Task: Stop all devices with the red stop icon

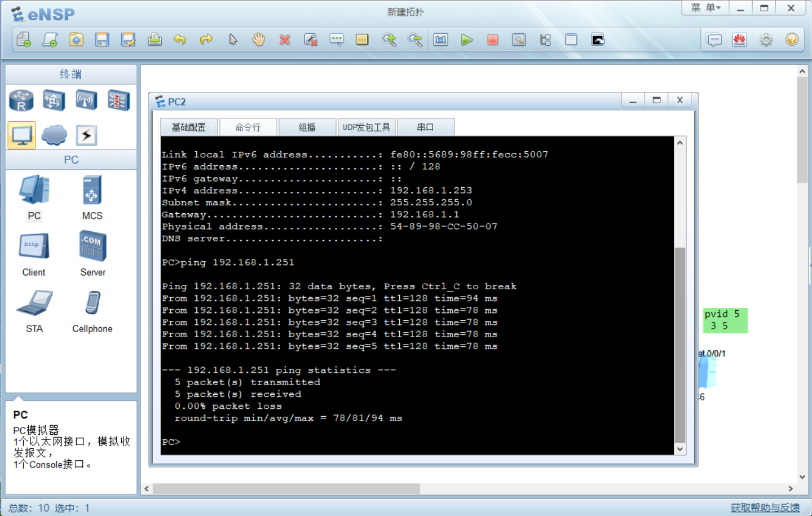Action: click(492, 39)
